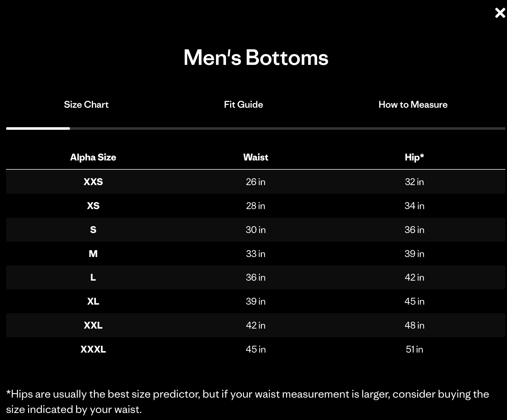Viewport: 507px width, 420px height.
Task: Select the XXL size row label
Action: coord(93,325)
